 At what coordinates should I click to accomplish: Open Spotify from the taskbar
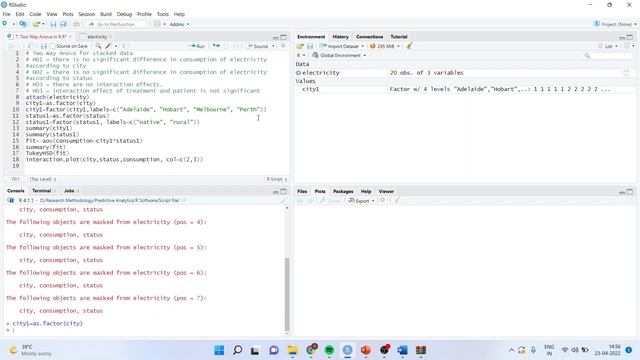tap(329, 350)
